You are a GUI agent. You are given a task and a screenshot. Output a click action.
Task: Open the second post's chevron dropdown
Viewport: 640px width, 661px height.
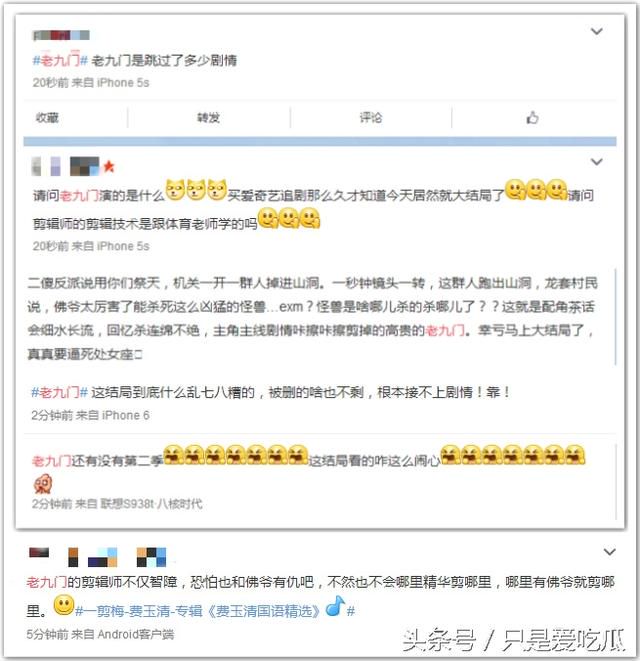[596, 161]
